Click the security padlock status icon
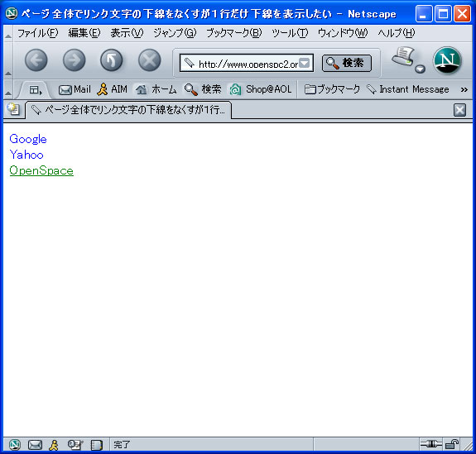This screenshot has height=454, width=476. (452, 445)
